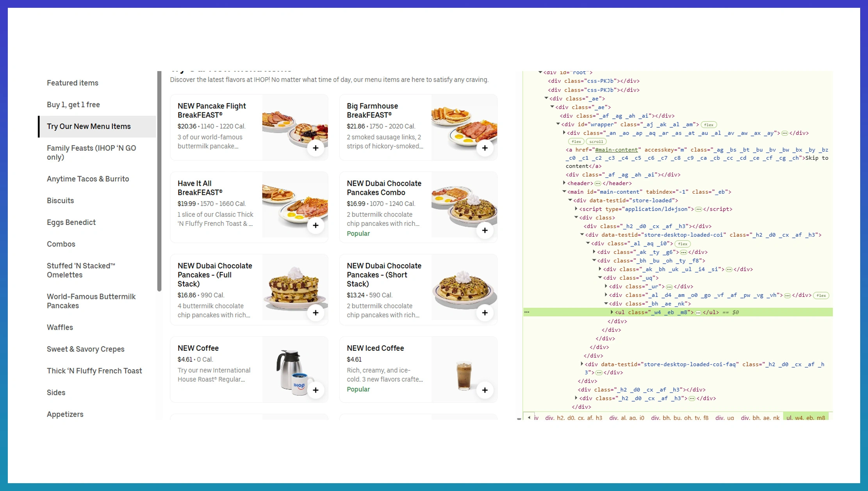Viewport: 868px width, 491px height.
Task: Open the NEW Pancake Flight BreakFEAST food photo
Action: point(295,127)
